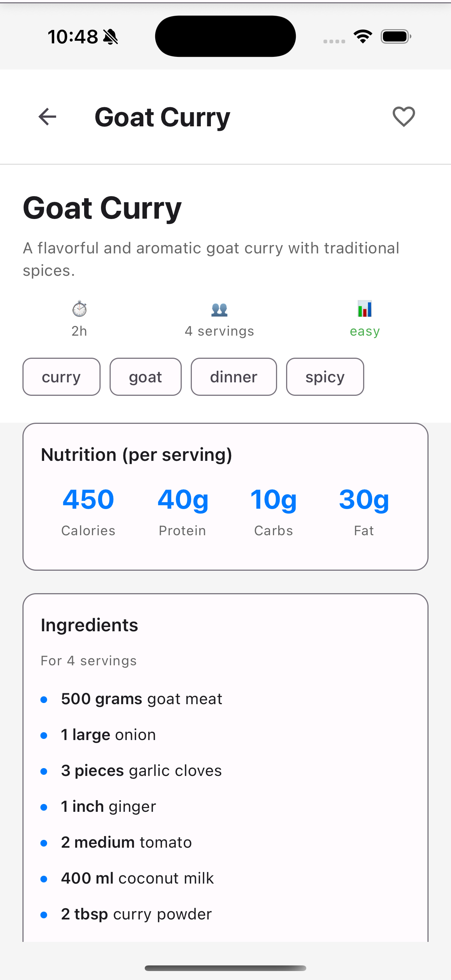
Task: Tap the easy difficulty label
Action: (x=365, y=332)
